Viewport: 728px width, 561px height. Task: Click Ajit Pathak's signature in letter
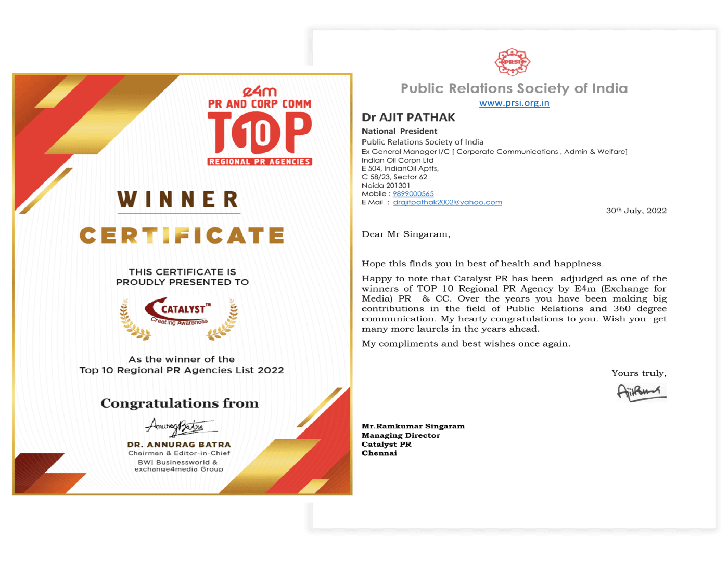pos(641,392)
